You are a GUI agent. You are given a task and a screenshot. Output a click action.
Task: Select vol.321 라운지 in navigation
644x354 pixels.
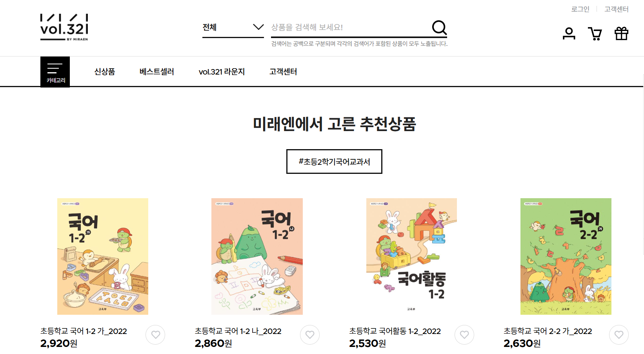[222, 72]
